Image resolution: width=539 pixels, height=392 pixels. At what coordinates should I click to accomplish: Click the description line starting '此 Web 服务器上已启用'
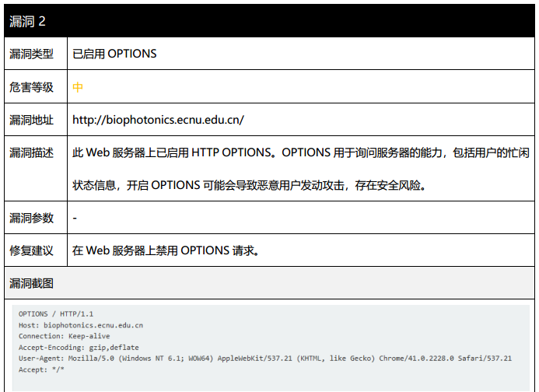301,152
